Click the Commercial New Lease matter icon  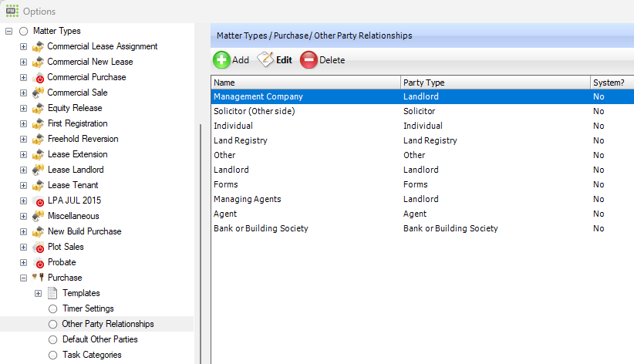point(38,62)
